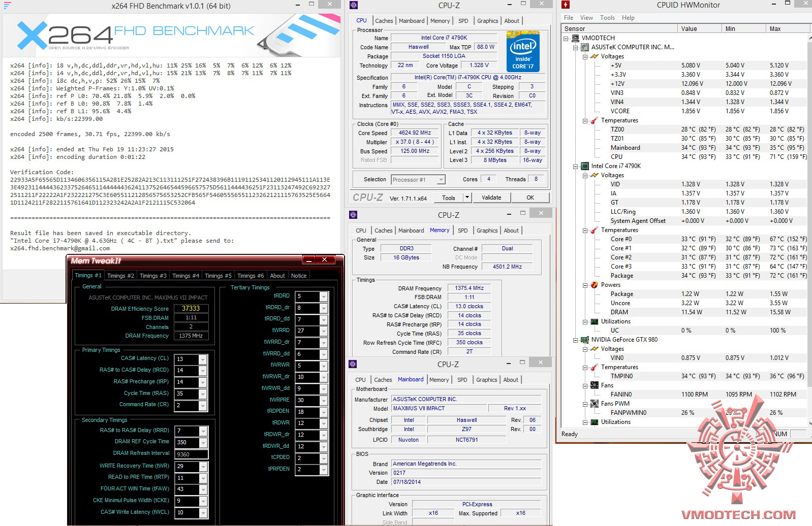Click the Intel Core i7 4790K chip icon
Image resolution: width=812 pixels, height=526 pixels.
[x=585, y=166]
